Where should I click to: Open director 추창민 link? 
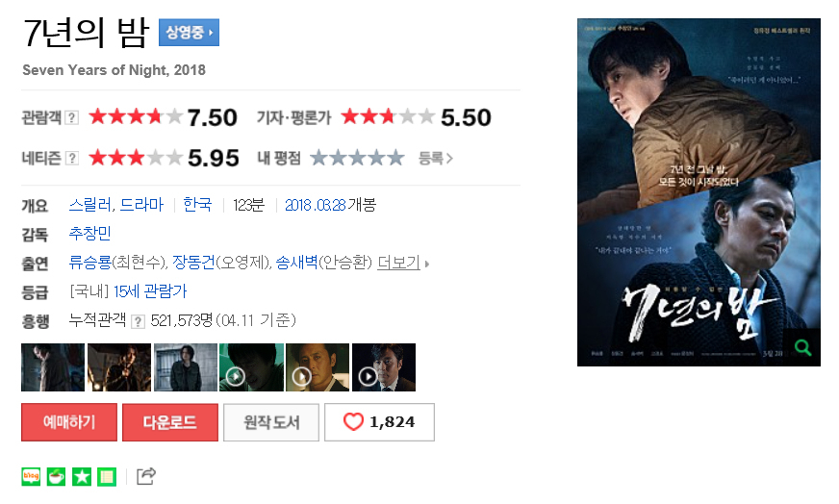tap(89, 234)
